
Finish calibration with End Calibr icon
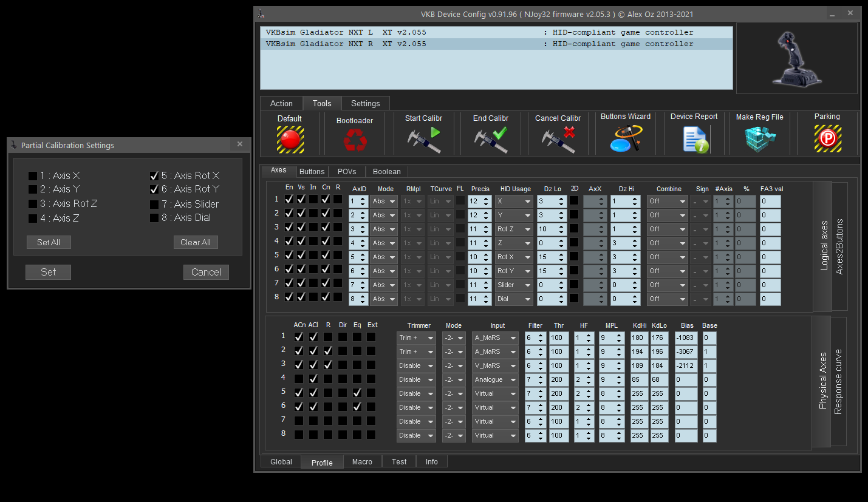coord(491,139)
